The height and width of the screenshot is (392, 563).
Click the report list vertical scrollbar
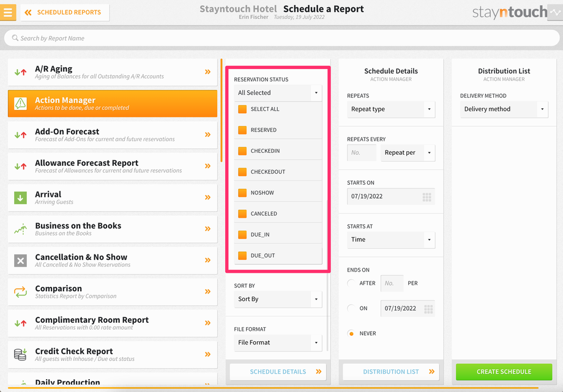coord(222,110)
